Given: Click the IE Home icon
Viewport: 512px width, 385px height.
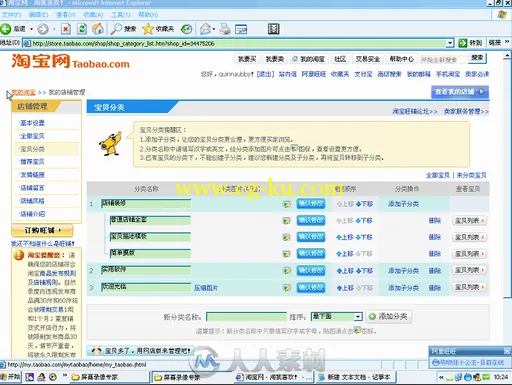Looking at the screenshot, I should pyautogui.click(x=98, y=29).
